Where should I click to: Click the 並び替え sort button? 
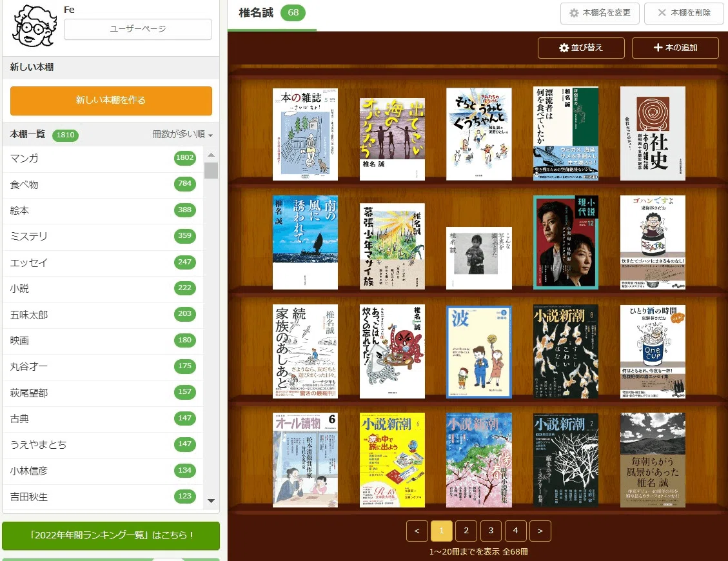click(581, 48)
